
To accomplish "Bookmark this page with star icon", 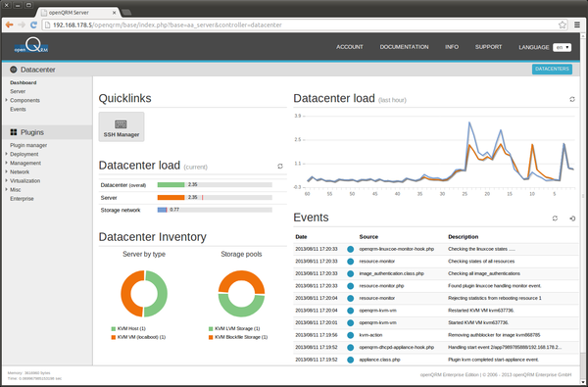I will point(563,24).
